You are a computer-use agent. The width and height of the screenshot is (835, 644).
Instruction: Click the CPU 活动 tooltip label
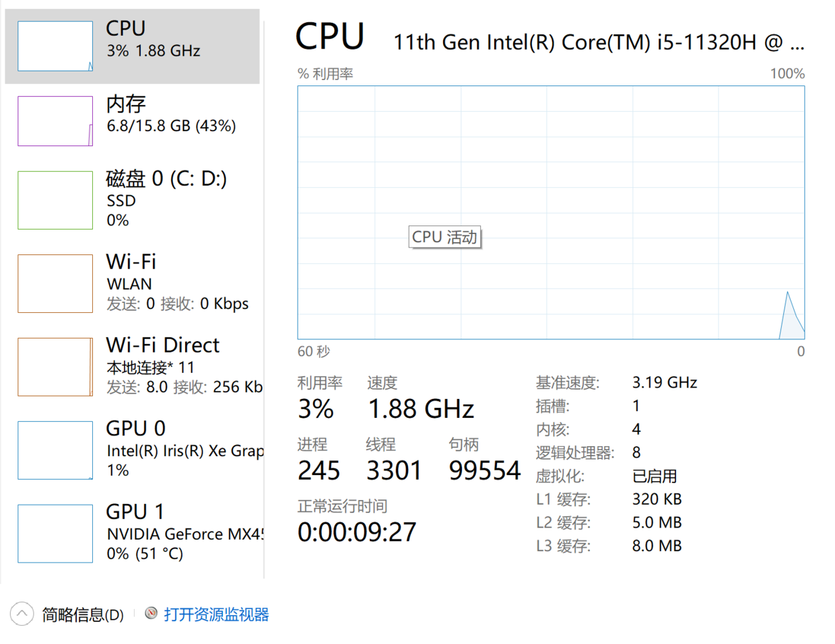[444, 237]
